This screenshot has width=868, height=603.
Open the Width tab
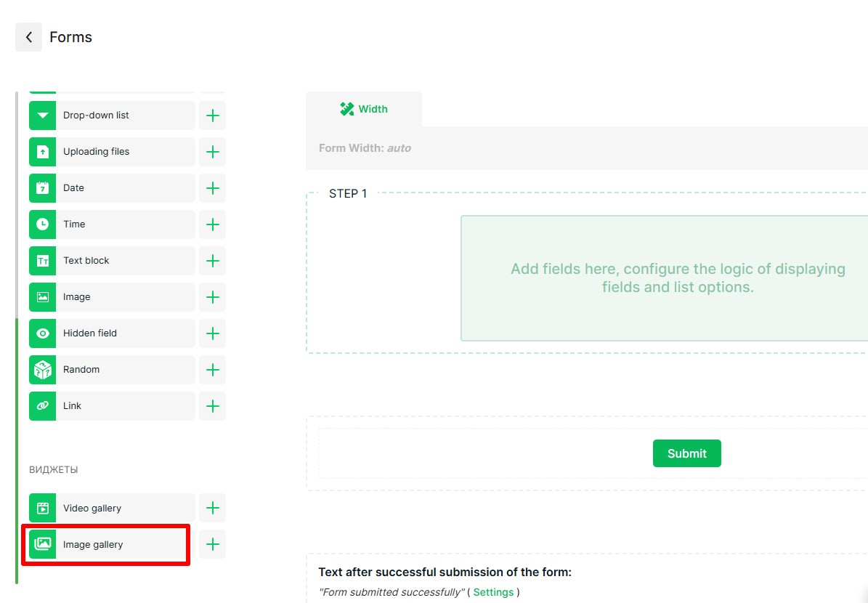pos(364,109)
